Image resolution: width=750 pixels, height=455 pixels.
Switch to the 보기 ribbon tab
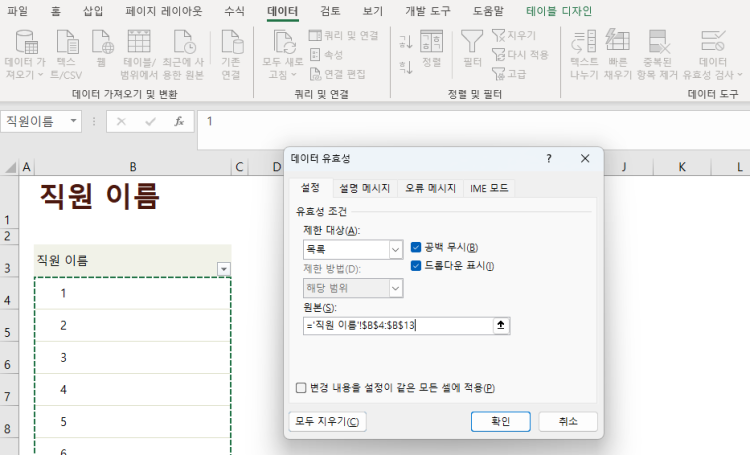click(373, 11)
